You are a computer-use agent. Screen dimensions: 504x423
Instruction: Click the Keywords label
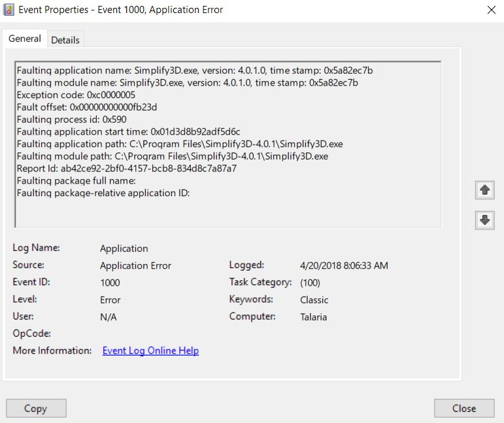pyautogui.click(x=251, y=299)
